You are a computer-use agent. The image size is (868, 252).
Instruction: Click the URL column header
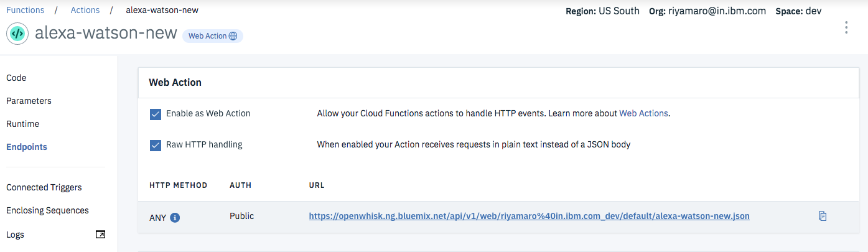click(317, 185)
